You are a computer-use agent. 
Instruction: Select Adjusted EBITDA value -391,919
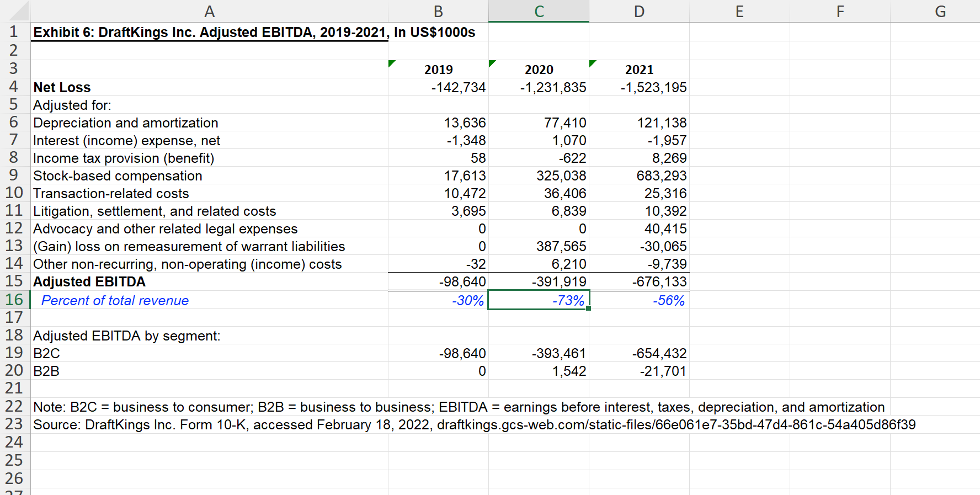[x=539, y=281]
